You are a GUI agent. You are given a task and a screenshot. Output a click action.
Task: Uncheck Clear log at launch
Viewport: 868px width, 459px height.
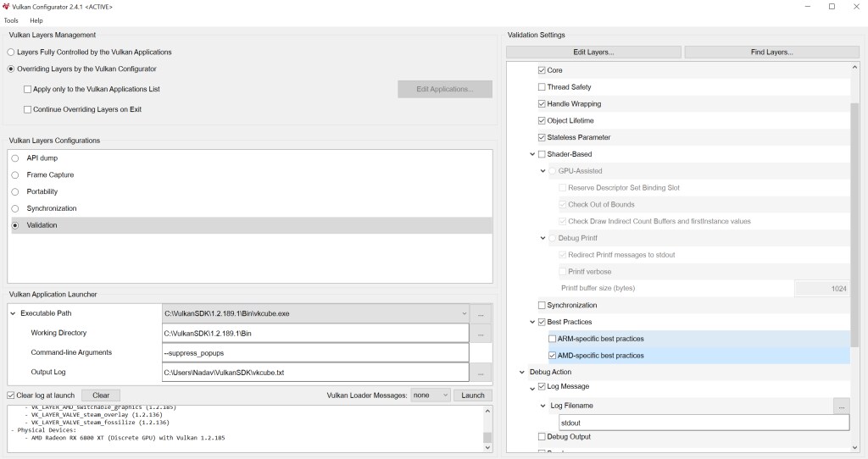(11, 395)
